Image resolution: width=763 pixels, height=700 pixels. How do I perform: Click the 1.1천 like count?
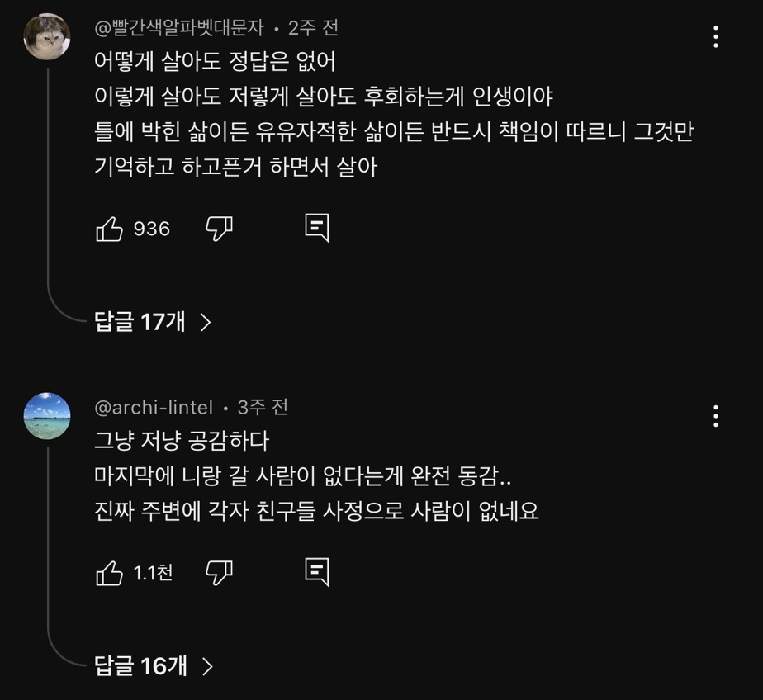[x=154, y=573]
